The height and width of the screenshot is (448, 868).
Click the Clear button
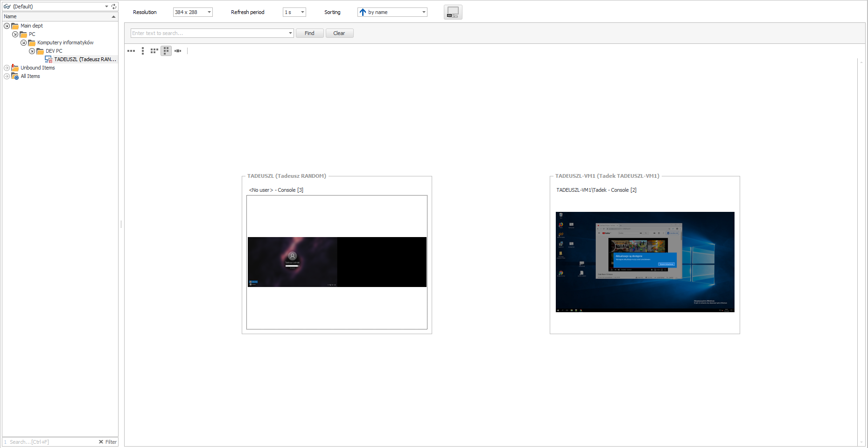(x=339, y=33)
